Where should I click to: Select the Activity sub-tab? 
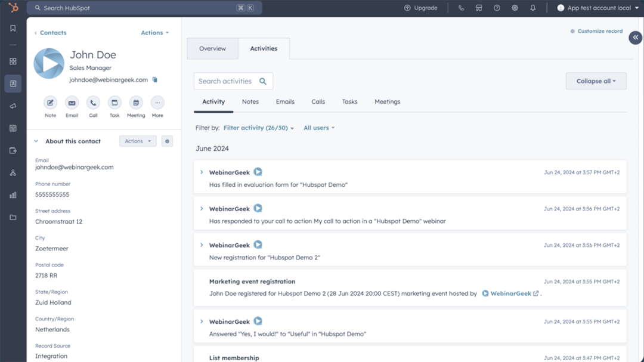(x=213, y=102)
